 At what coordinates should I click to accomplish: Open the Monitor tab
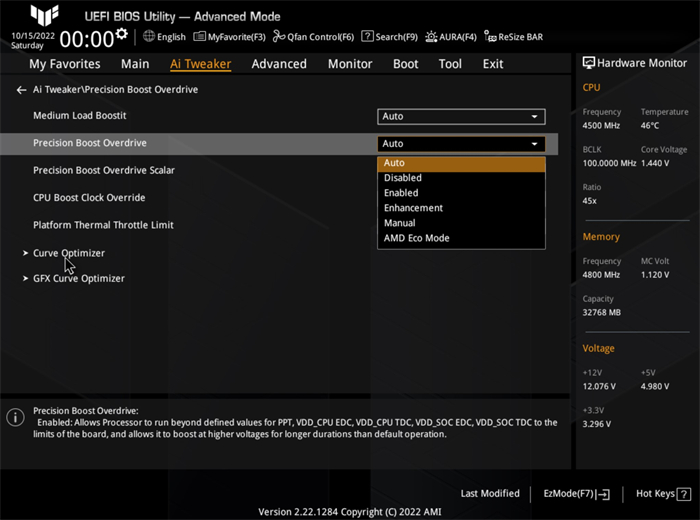click(x=350, y=64)
